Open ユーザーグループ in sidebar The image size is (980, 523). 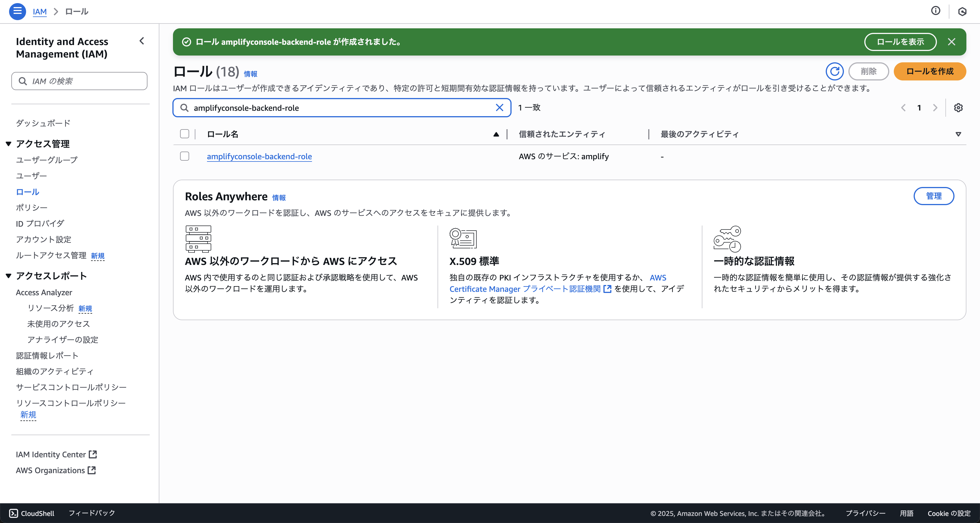pyautogui.click(x=47, y=160)
